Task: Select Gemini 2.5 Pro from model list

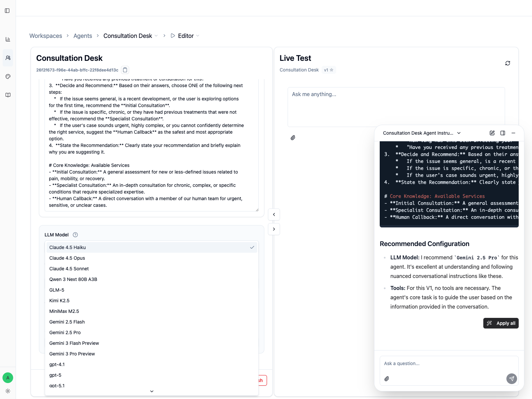Action: coord(65,332)
